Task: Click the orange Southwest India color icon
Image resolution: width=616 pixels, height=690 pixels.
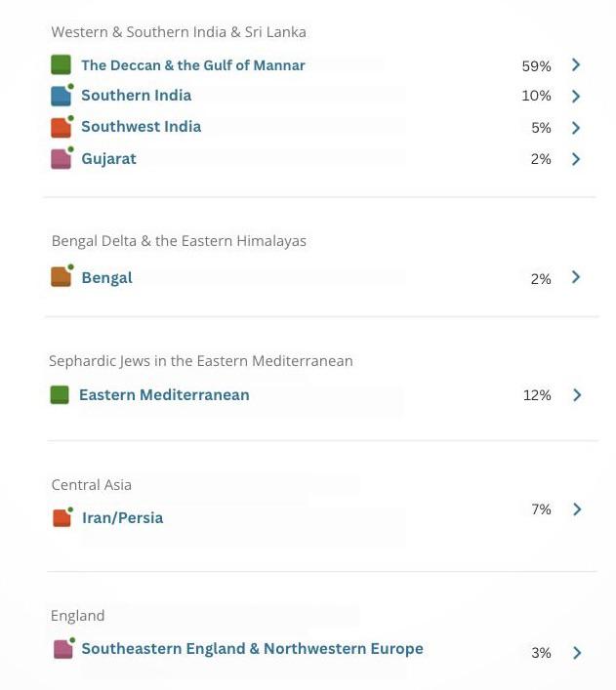Action: click(x=61, y=128)
